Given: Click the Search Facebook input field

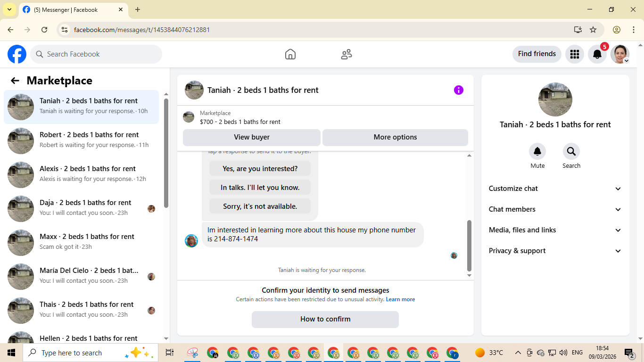Looking at the screenshot, I should [x=96, y=54].
